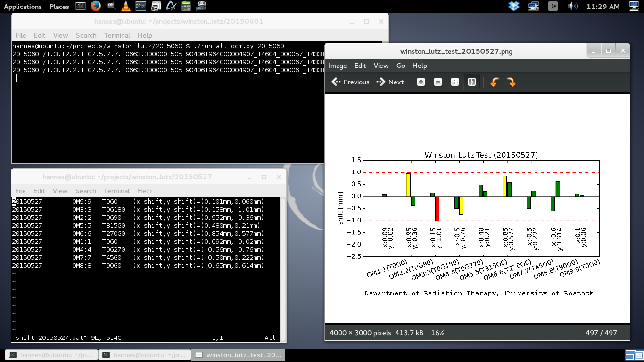Screen dimensions: 644x362
Task: Open File menu in the 20150601 terminal
Action: tap(21, 35)
